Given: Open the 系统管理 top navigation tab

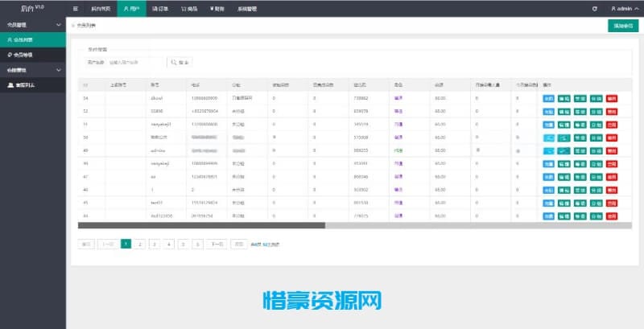Looking at the screenshot, I should tap(247, 9).
